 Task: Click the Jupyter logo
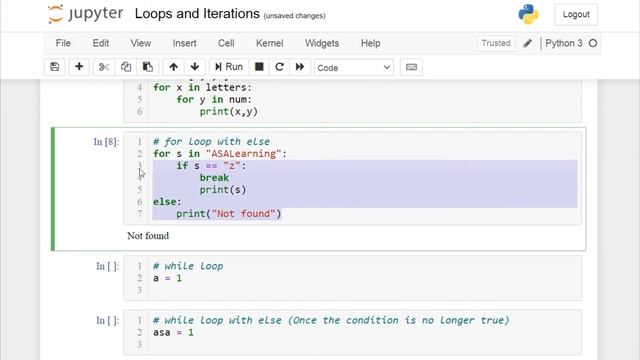85,14
